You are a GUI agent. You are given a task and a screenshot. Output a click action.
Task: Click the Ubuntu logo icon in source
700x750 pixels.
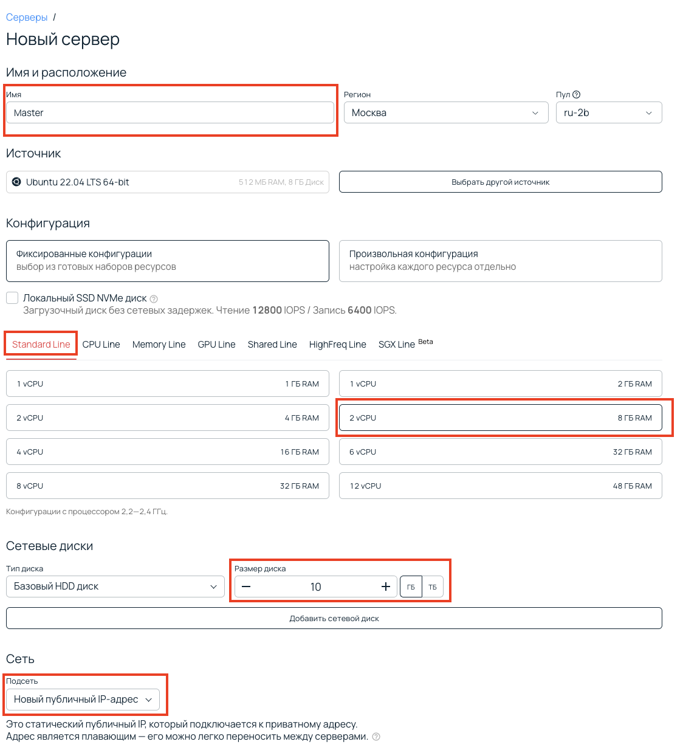pyautogui.click(x=17, y=182)
